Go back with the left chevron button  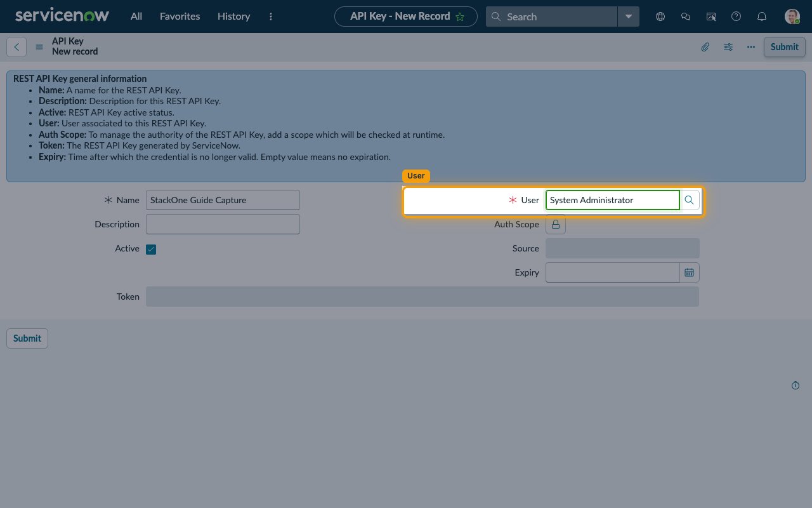[x=16, y=47]
